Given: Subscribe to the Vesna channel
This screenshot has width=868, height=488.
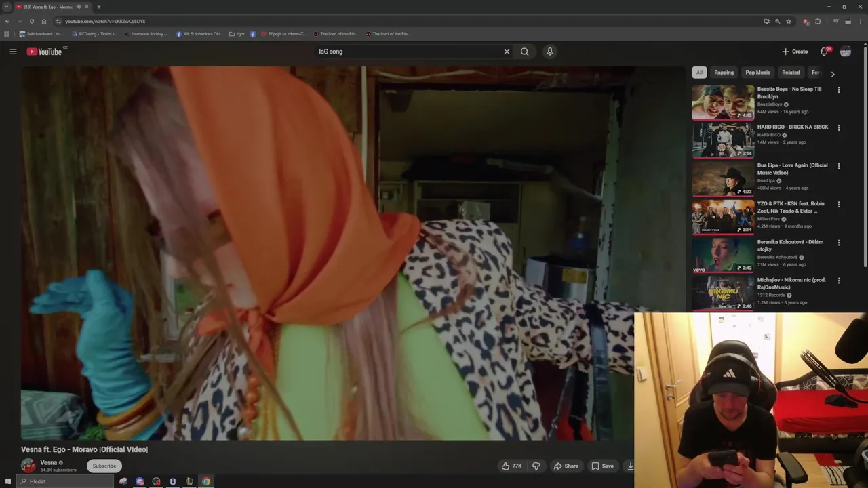Looking at the screenshot, I should tap(104, 466).
